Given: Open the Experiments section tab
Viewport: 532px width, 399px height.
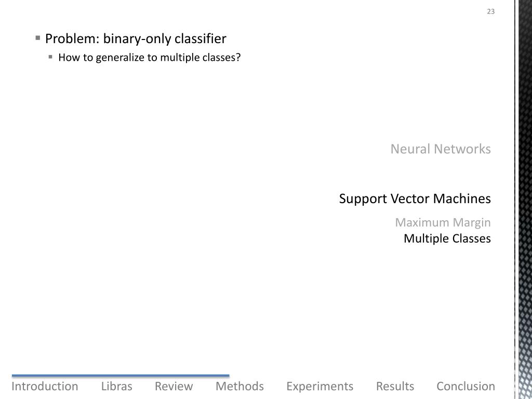Looking at the screenshot, I should (x=320, y=387).
